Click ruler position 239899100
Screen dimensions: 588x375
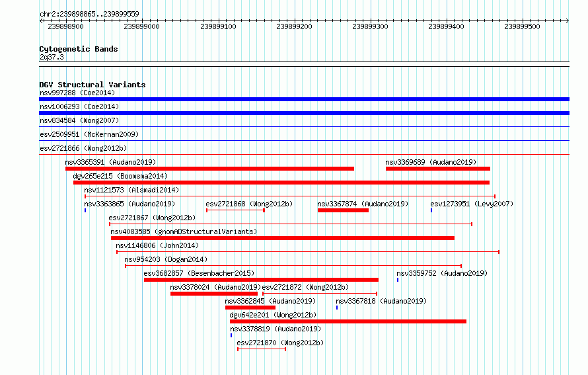point(218,26)
